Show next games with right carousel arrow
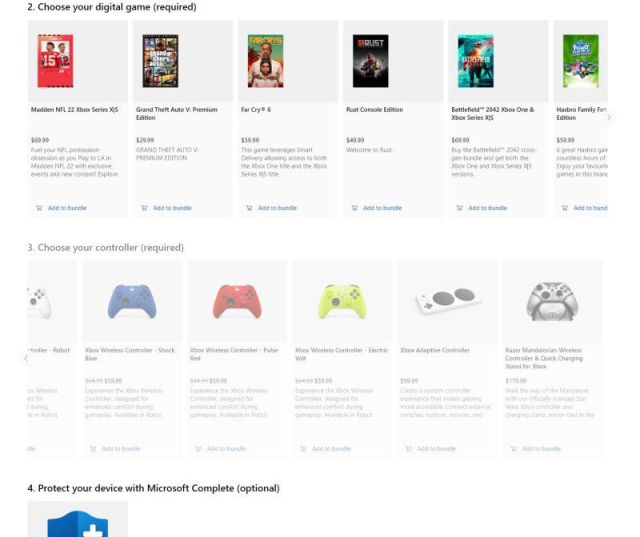 tap(609, 118)
